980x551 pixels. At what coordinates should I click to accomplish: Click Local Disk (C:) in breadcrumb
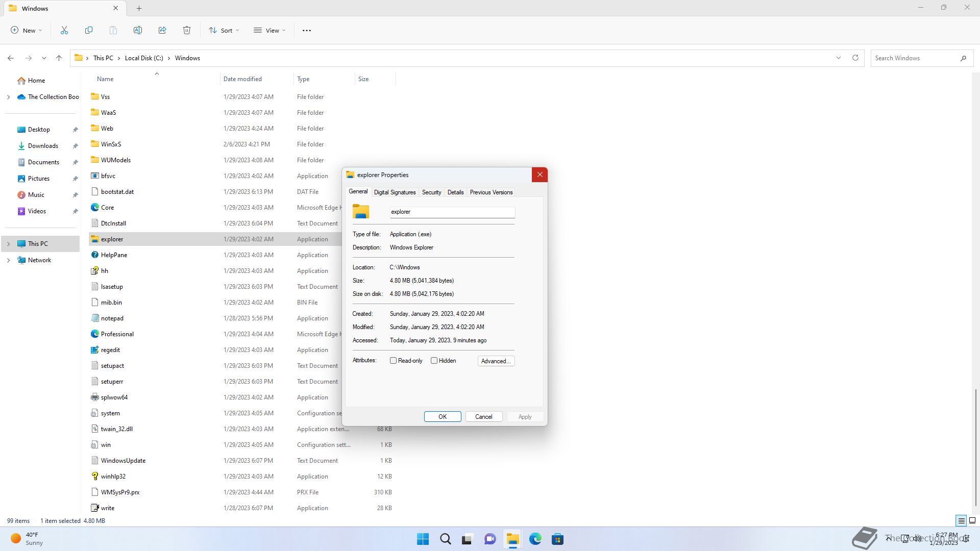[x=144, y=58]
